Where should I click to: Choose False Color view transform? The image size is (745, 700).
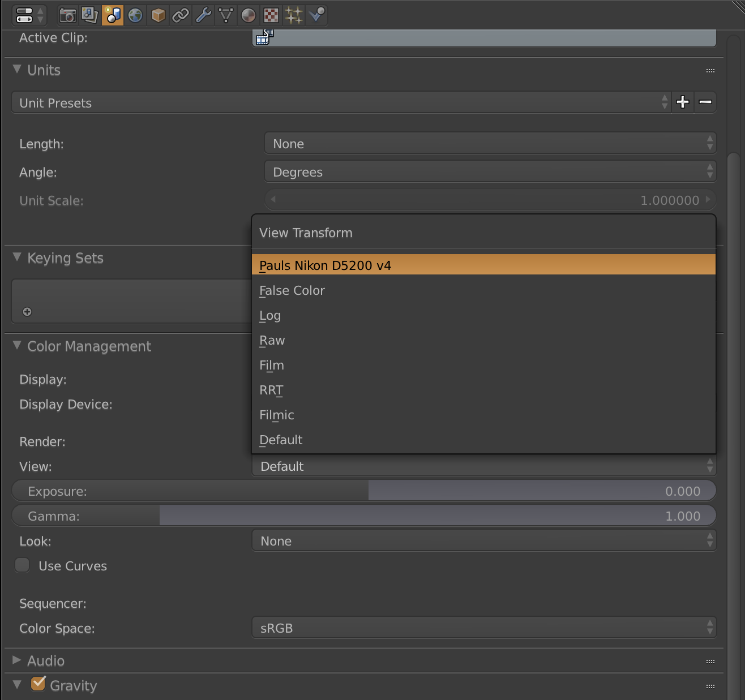(483, 290)
